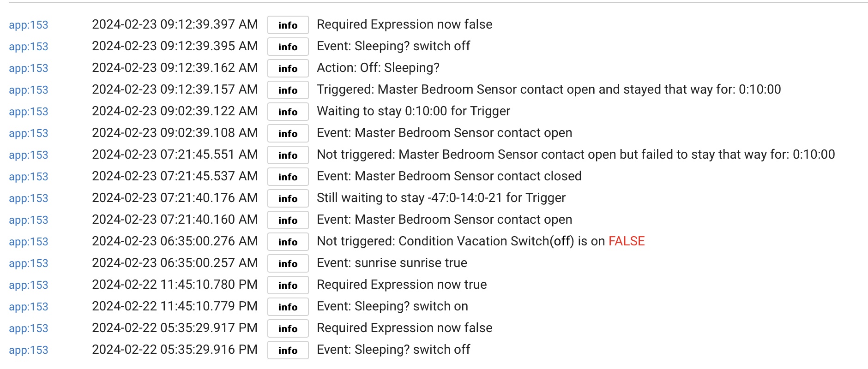Click info badge at 05:35:29.917 PM entry
The image size is (868, 369).
[288, 328]
